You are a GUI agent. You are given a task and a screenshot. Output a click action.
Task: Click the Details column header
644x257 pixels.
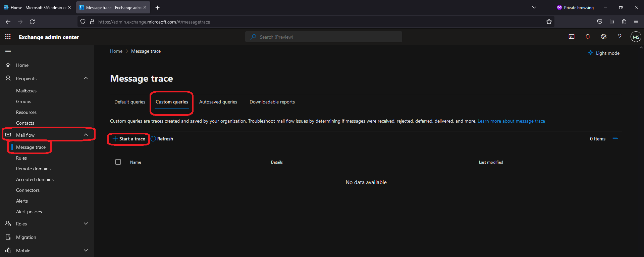point(277,162)
